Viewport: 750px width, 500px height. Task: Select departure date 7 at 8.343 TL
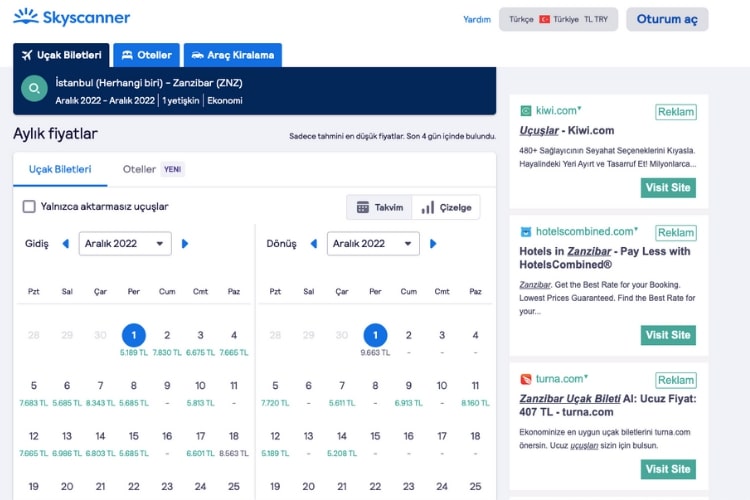[x=100, y=393]
